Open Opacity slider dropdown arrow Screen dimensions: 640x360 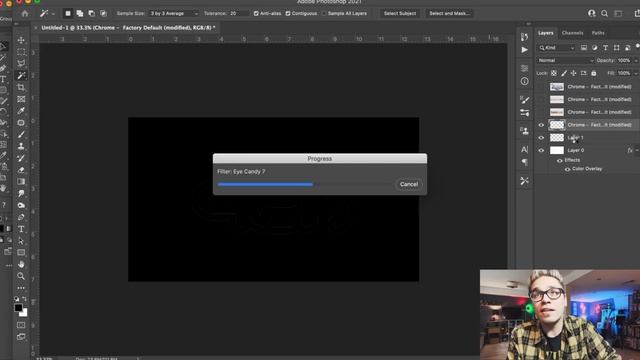pos(636,60)
